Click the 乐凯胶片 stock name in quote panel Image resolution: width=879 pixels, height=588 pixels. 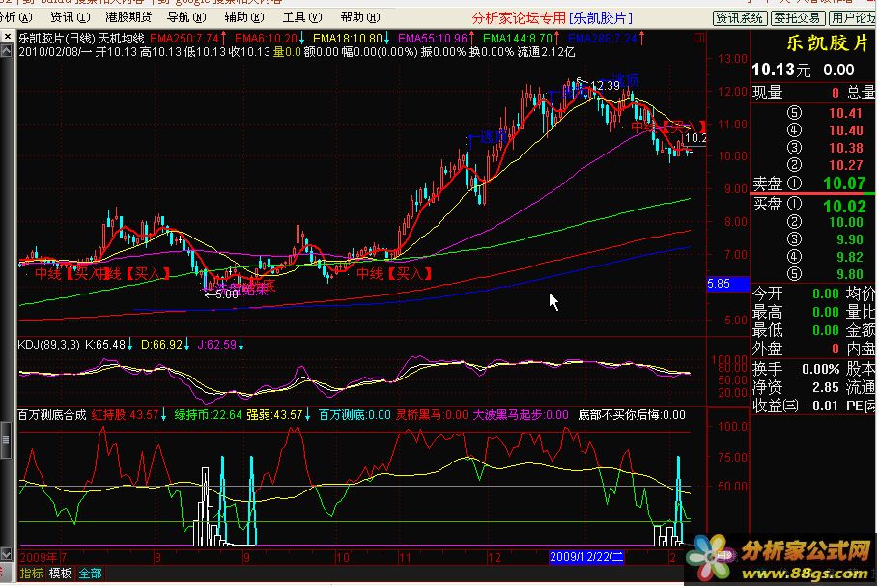pyautogui.click(x=828, y=42)
